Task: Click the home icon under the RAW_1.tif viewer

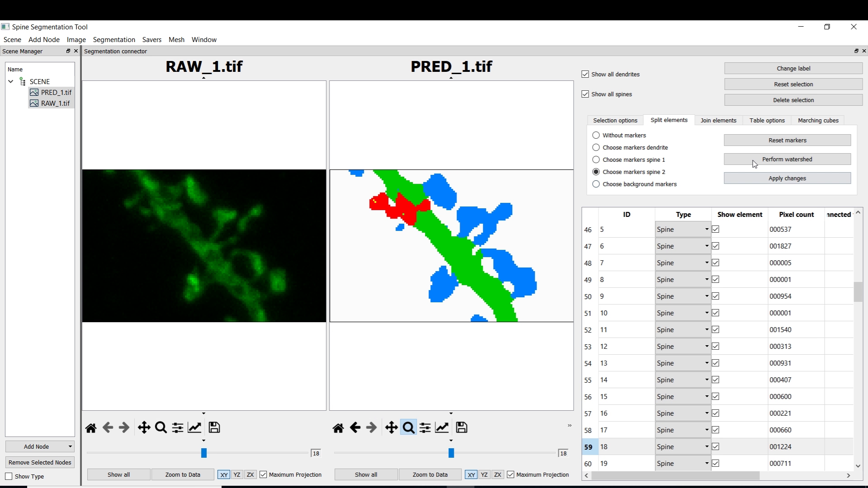Action: tap(91, 428)
